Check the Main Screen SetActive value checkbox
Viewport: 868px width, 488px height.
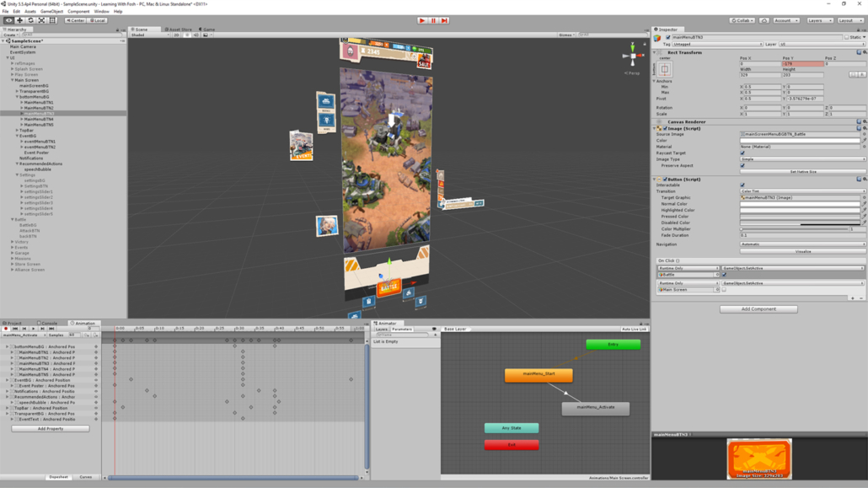(x=724, y=290)
